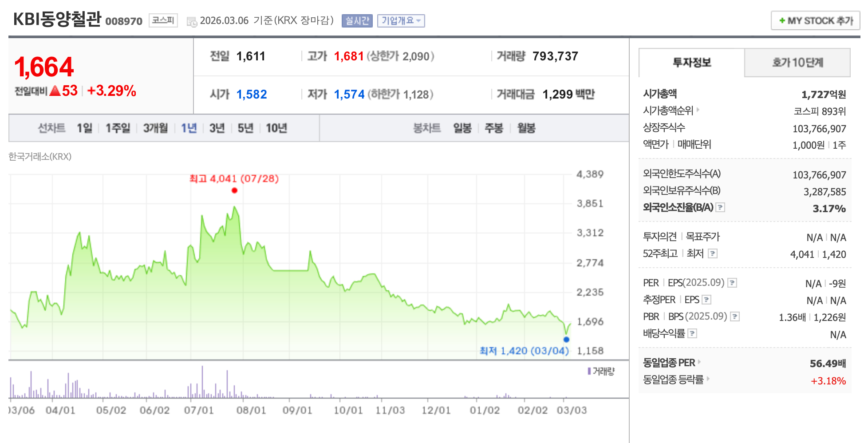Click the 시가총액 value 1,727억원
The image size is (868, 443).
point(824,95)
